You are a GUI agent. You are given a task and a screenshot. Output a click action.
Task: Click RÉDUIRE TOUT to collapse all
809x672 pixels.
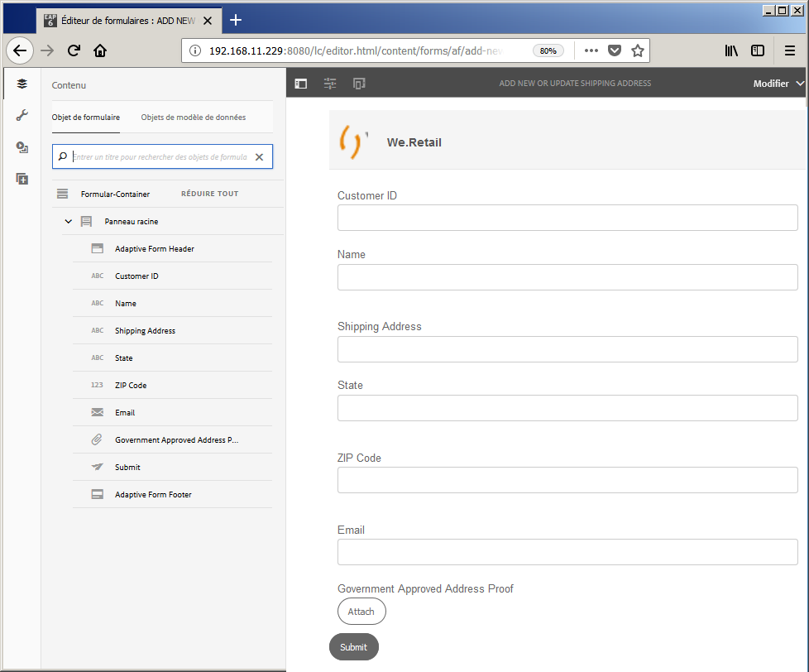[x=209, y=194]
